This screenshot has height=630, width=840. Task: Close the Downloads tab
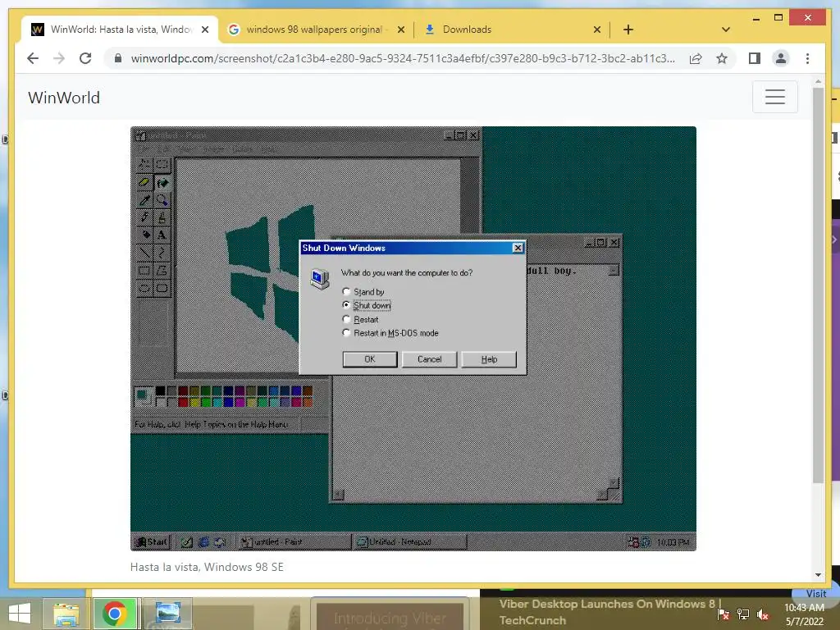coord(597,30)
